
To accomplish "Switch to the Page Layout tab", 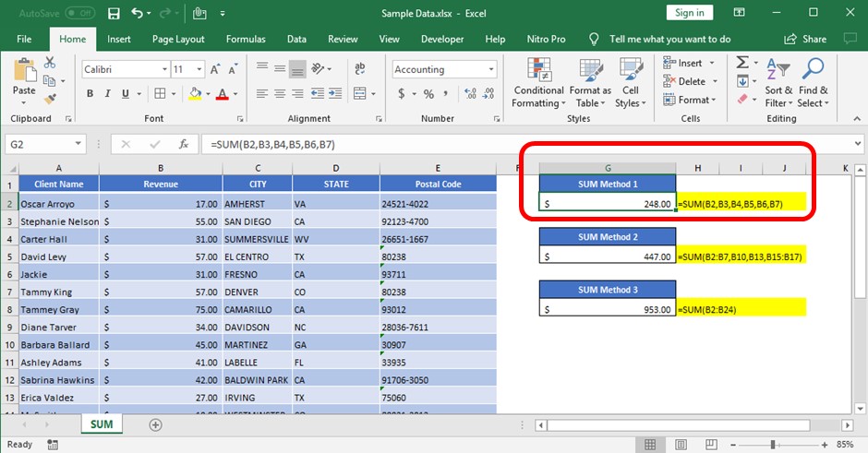I will pyautogui.click(x=178, y=39).
